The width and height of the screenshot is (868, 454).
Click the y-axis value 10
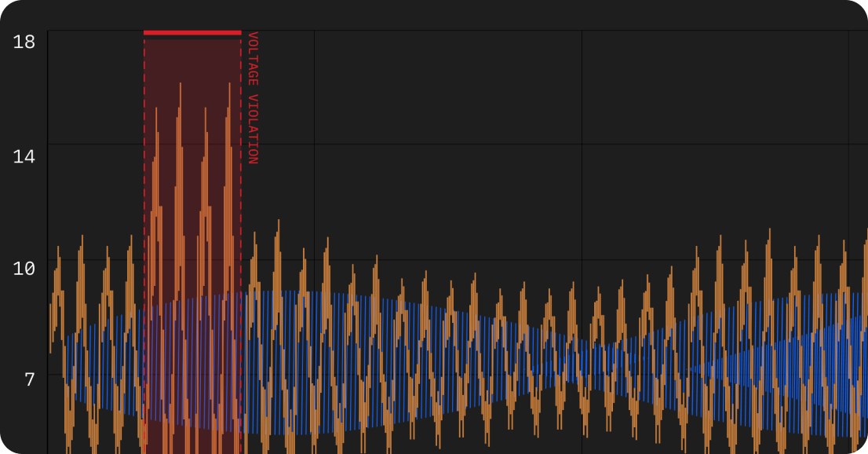[24, 269]
